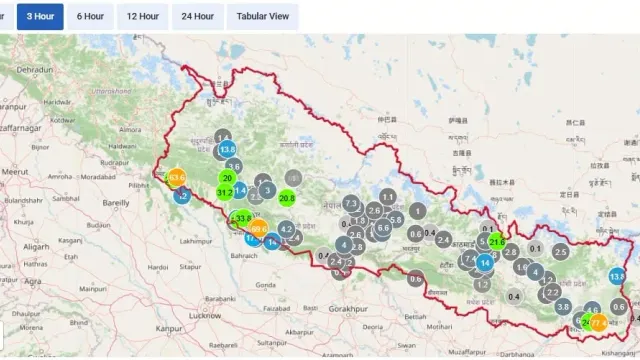The width and height of the screenshot is (640, 360).
Task: Select the green 20 rainfall marker
Action: pyautogui.click(x=227, y=178)
